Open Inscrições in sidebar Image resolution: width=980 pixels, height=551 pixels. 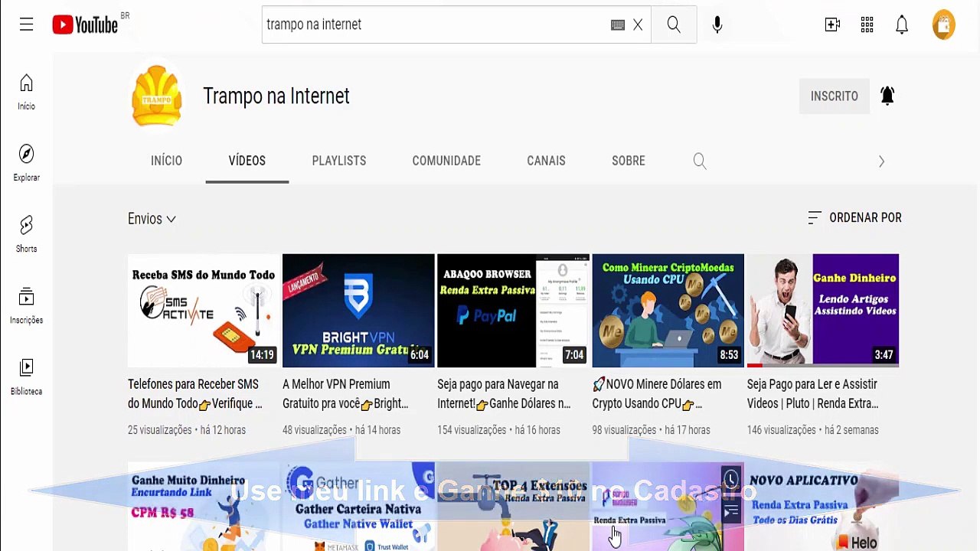click(x=26, y=305)
